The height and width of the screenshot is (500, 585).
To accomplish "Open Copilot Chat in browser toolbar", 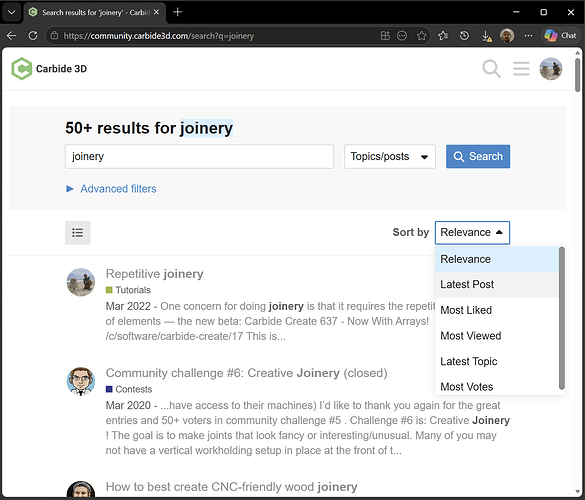I will [560, 36].
